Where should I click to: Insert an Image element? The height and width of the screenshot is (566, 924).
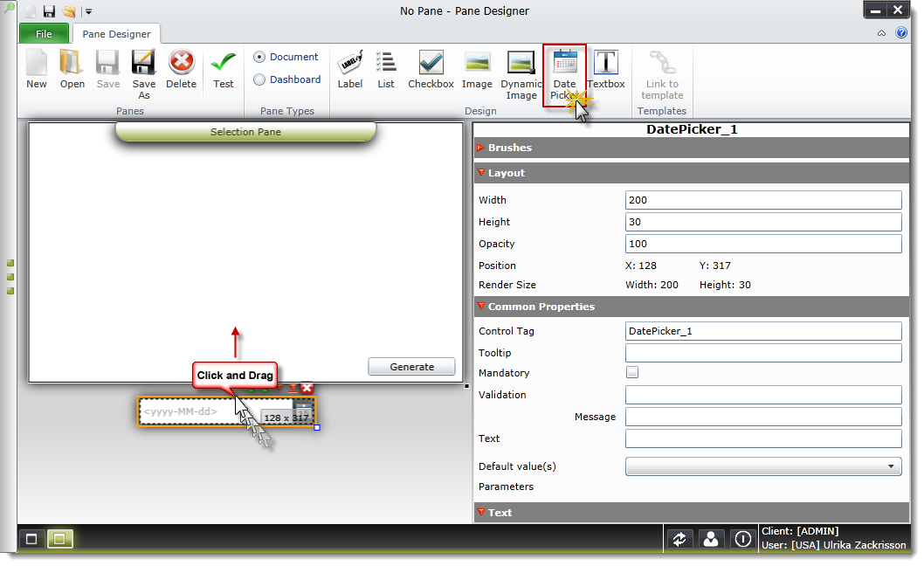point(477,70)
